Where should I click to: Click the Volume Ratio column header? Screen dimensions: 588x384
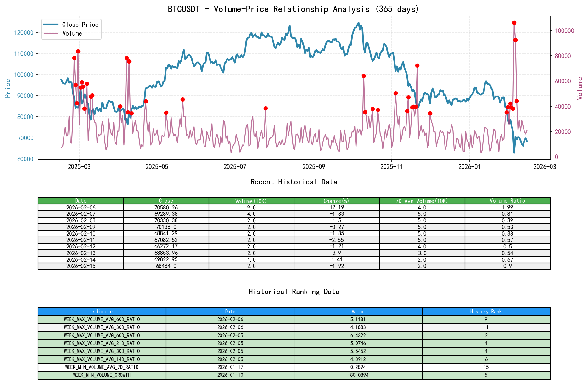pos(507,200)
